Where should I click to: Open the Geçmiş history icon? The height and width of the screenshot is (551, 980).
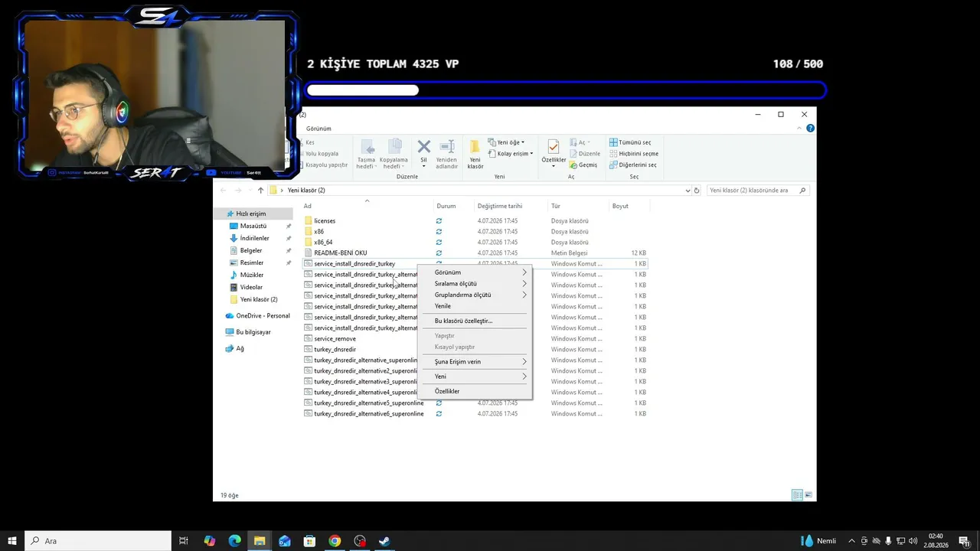(x=583, y=165)
